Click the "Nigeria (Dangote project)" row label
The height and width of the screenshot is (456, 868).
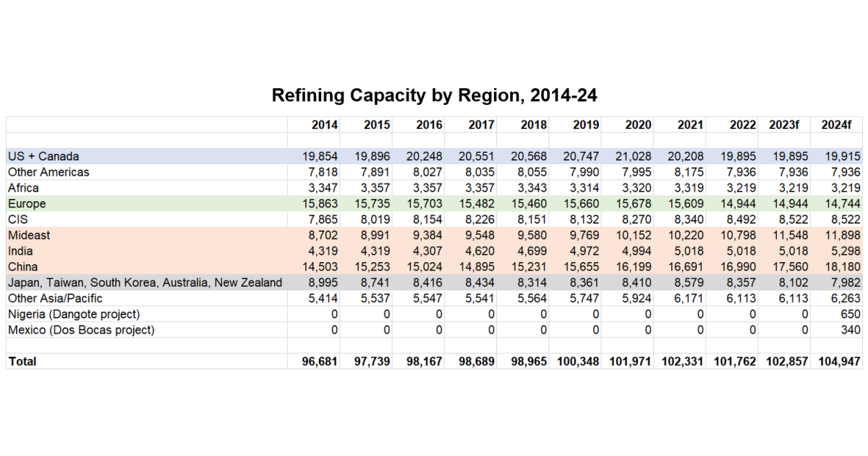[x=74, y=314]
